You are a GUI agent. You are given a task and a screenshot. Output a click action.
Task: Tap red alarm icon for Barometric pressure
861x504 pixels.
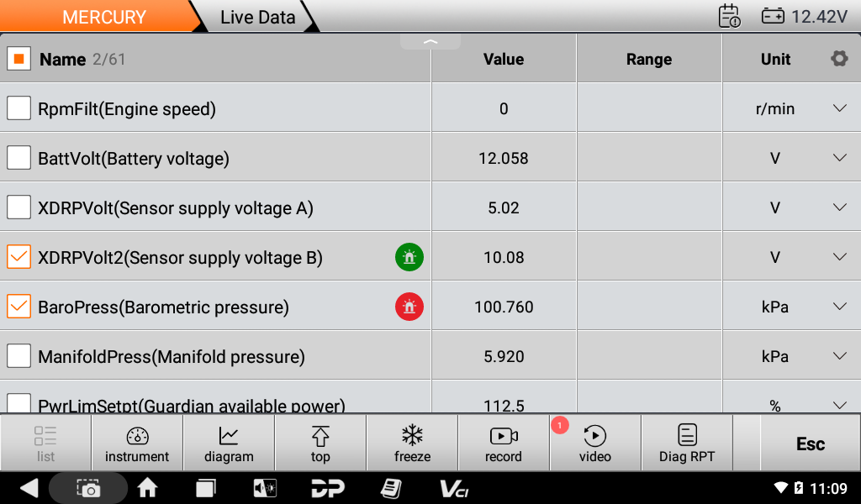click(x=409, y=307)
